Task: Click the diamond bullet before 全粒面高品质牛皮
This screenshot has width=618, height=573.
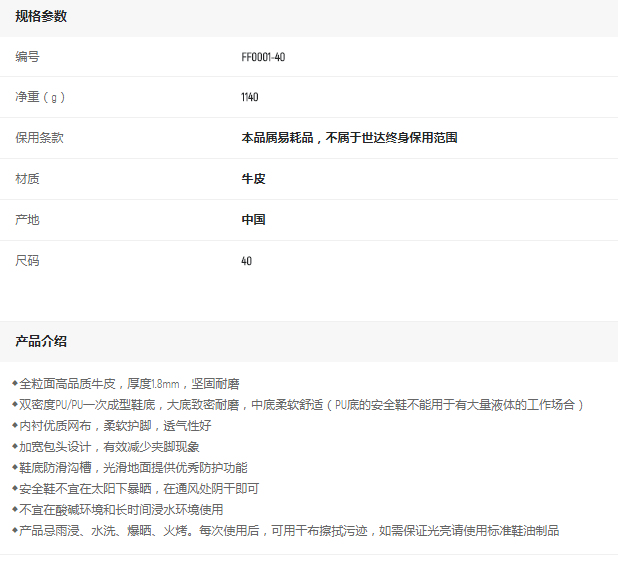Action: pyautogui.click(x=15, y=383)
